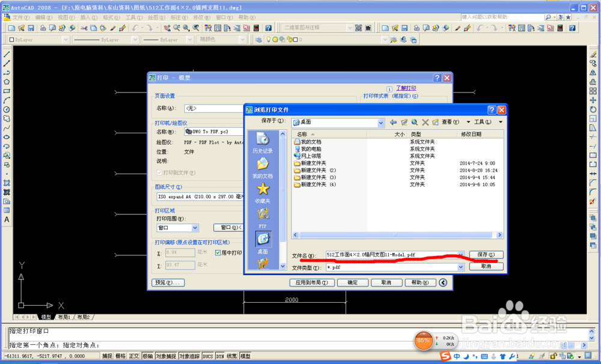
Task: Open the 查看 views dropdown menu
Action: point(456,122)
